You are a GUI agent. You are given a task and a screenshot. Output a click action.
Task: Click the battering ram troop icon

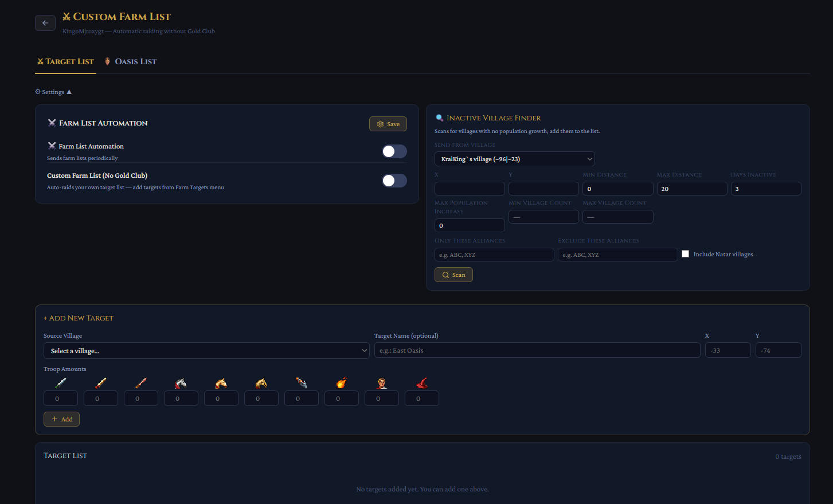(302, 382)
